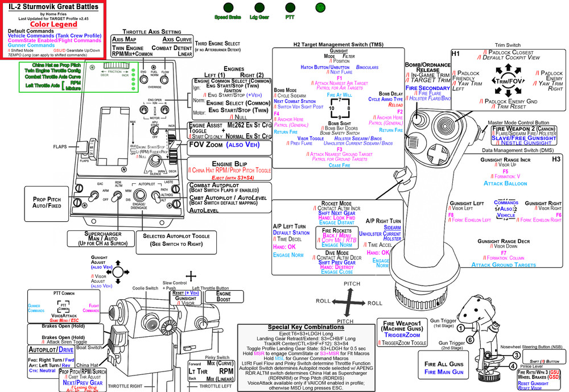Click the friction control slider on throttle
The image size is (569, 392).
116,65
